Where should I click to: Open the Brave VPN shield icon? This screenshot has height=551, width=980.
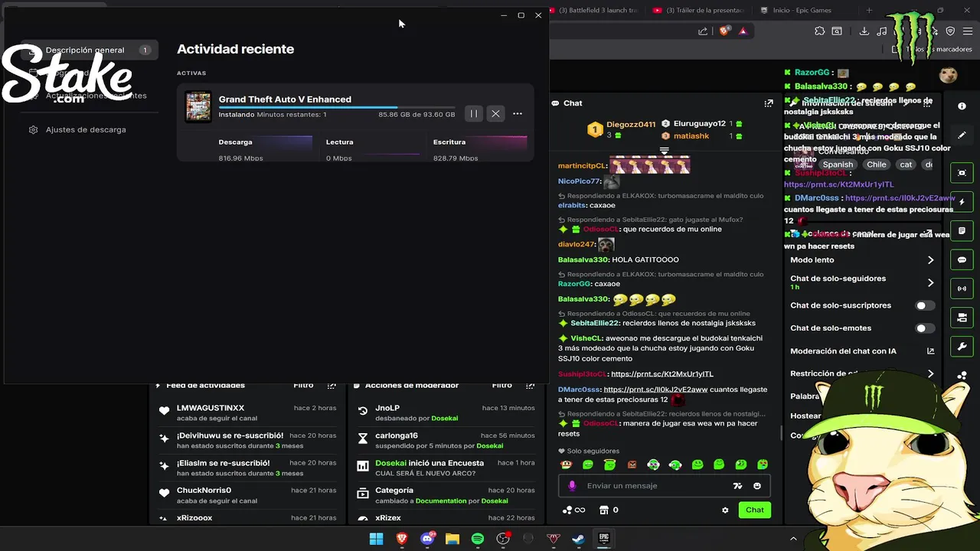tap(950, 31)
